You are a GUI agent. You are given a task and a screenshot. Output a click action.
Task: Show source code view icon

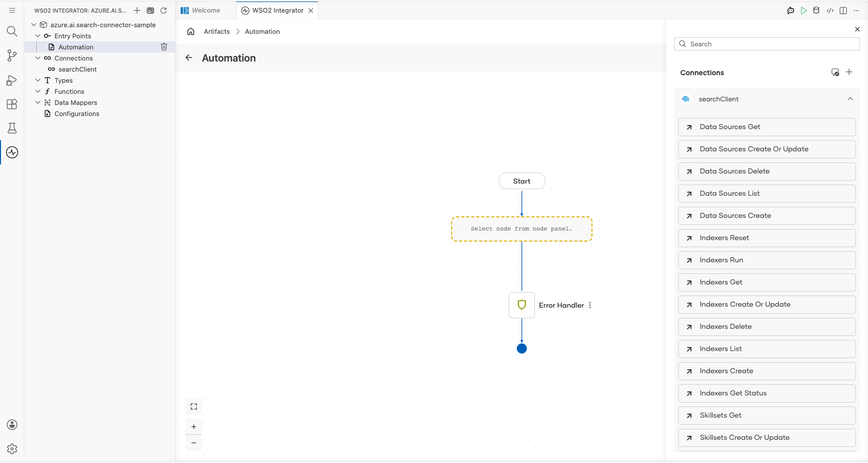tap(830, 10)
